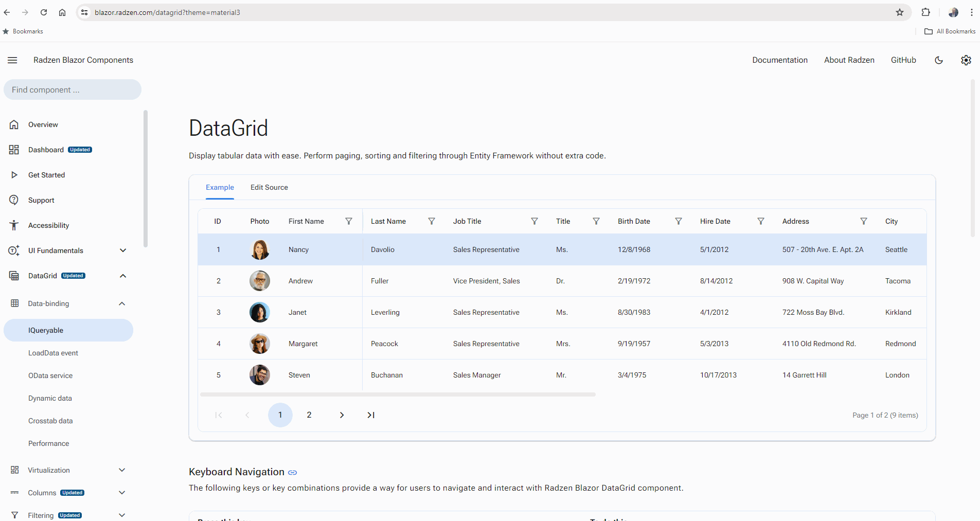Viewport: 980px width, 521px height.
Task: Go to page 2 of the grid
Action: pos(309,415)
